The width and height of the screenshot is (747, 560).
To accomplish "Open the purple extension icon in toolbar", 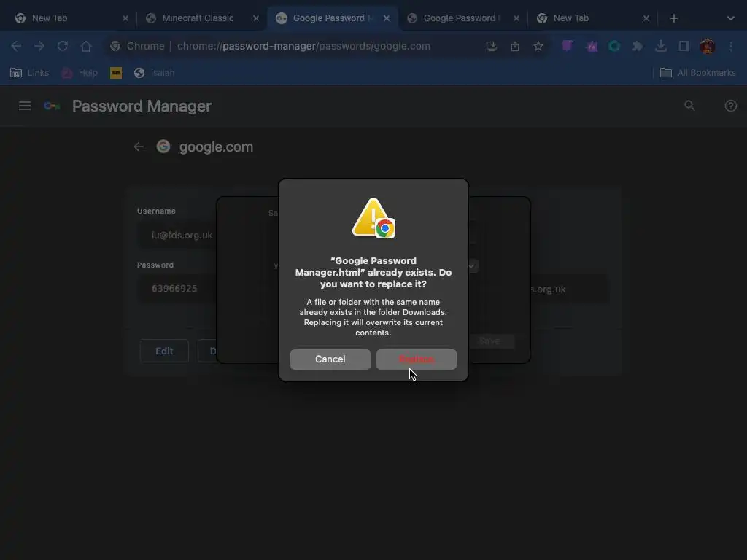I will click(x=567, y=46).
